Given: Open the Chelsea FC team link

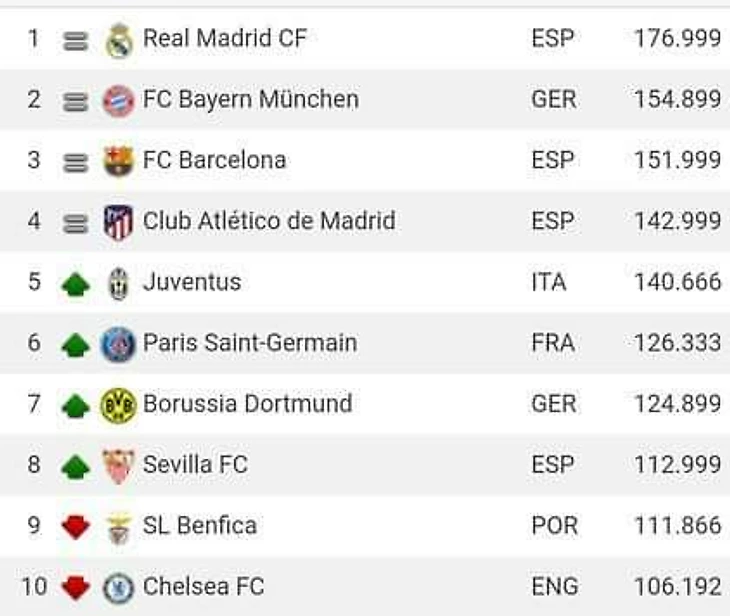Looking at the screenshot, I should tap(203, 587).
